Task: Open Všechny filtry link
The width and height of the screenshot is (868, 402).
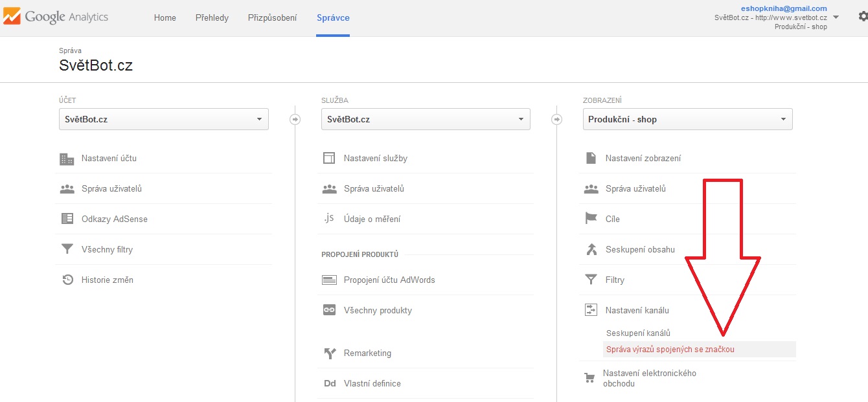Action: tap(107, 249)
